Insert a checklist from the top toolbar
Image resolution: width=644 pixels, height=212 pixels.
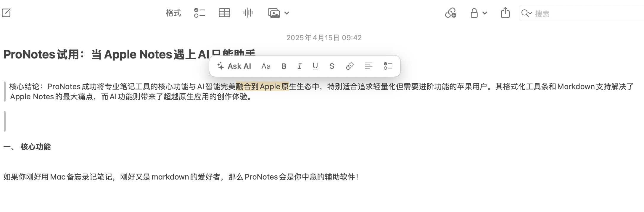[199, 13]
